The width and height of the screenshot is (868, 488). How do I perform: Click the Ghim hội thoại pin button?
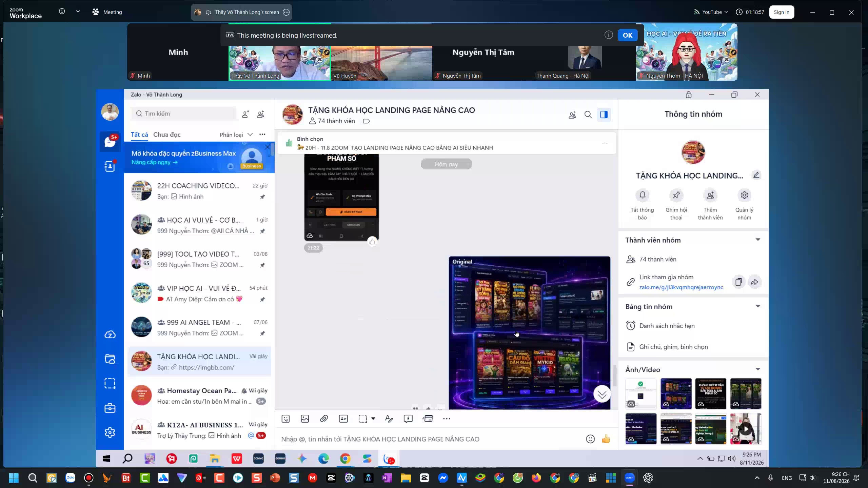pos(676,205)
